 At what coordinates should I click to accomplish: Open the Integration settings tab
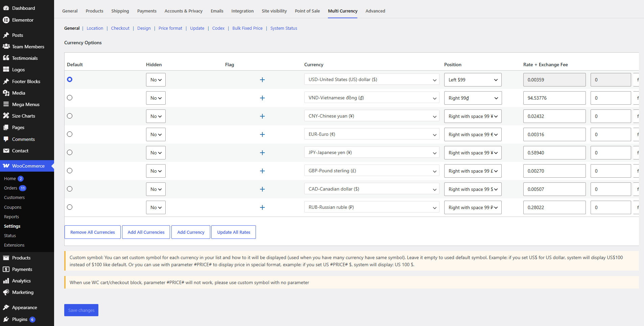(242, 11)
